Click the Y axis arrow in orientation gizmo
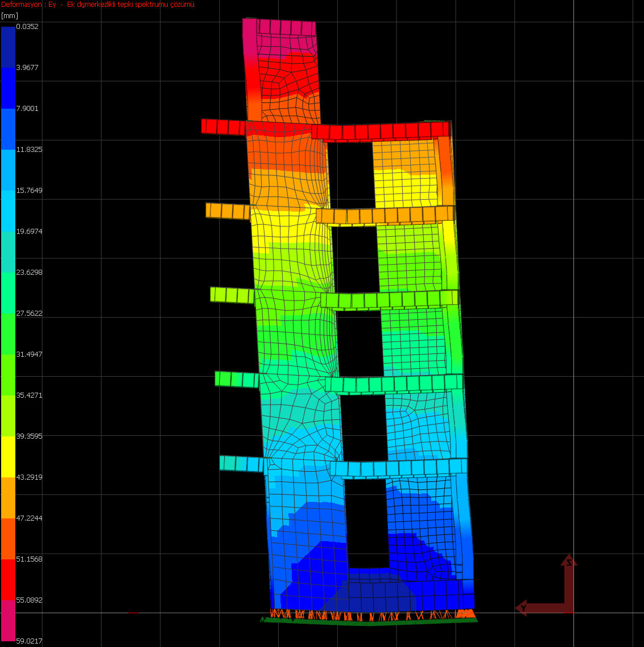The image size is (644, 647). (x=523, y=608)
